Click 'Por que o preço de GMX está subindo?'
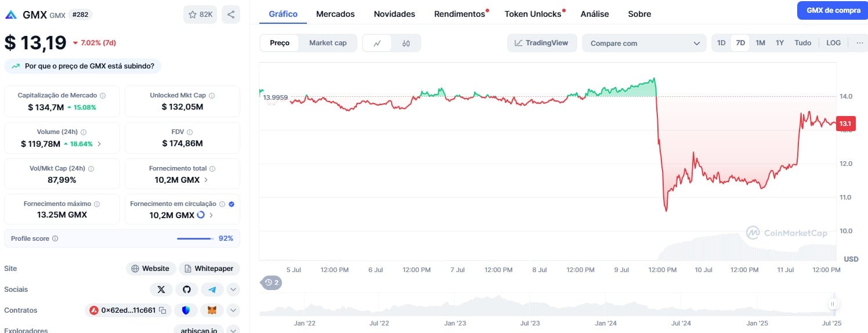Viewport: 868px width, 333px height. click(83, 66)
